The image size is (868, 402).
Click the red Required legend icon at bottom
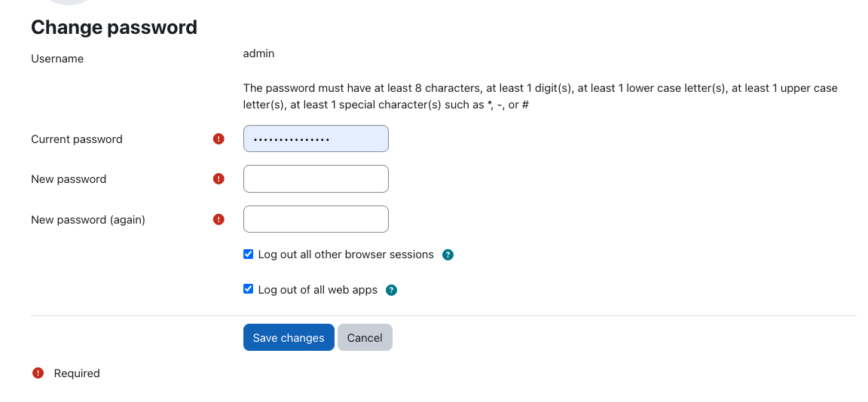click(38, 373)
